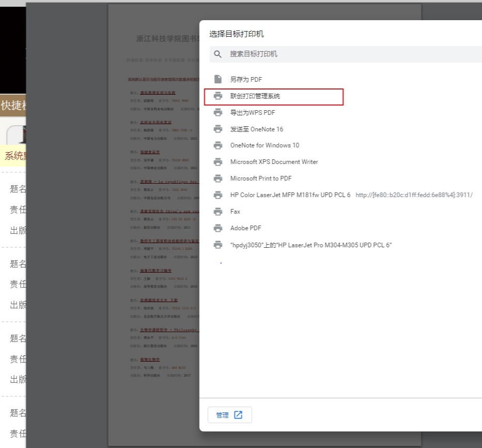
Task: Click the HP Color LaserJet http address text
Action: click(x=414, y=195)
